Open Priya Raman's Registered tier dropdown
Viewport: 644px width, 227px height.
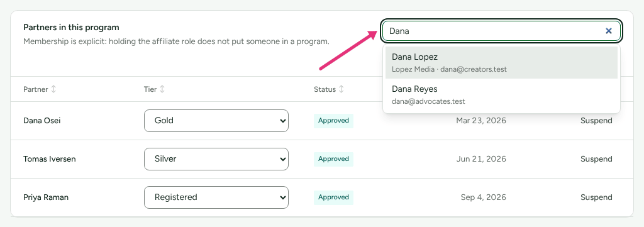(216, 197)
